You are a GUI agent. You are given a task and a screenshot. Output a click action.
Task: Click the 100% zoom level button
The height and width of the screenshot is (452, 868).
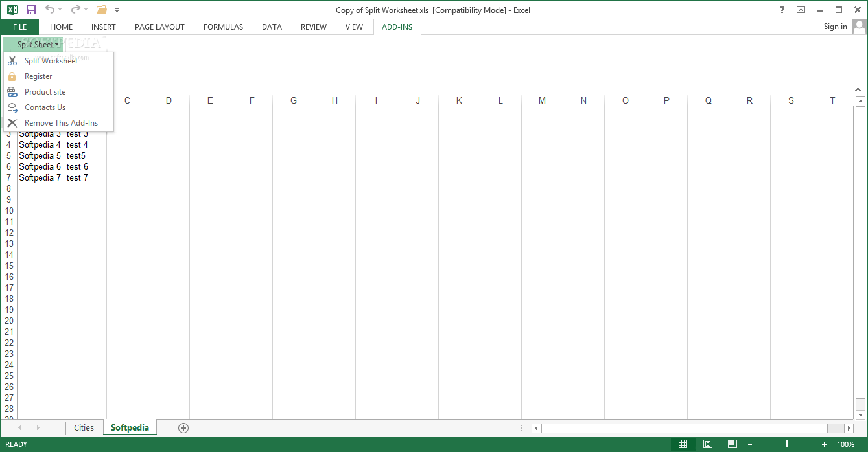[845, 444]
